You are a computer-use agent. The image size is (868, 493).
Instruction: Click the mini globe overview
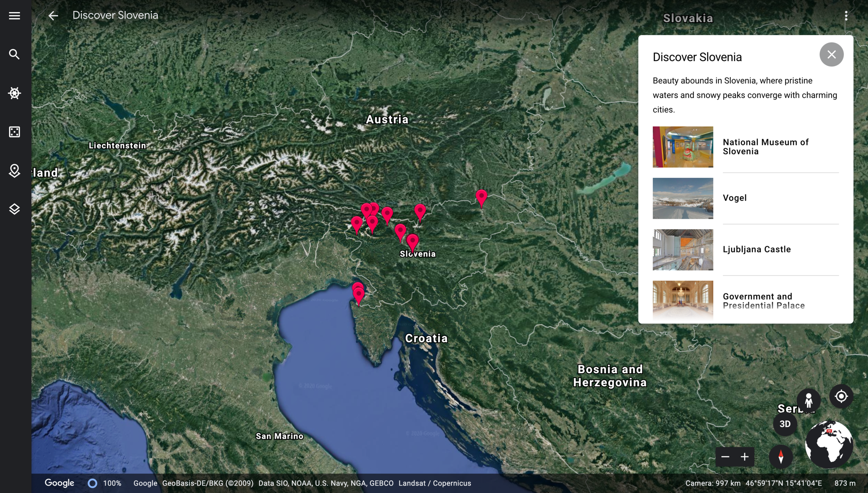(x=829, y=445)
